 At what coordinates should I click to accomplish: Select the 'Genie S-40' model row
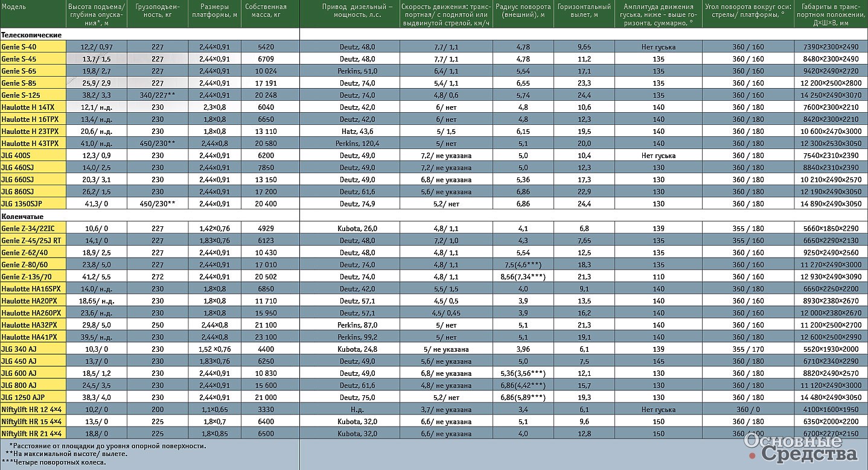tap(433, 46)
